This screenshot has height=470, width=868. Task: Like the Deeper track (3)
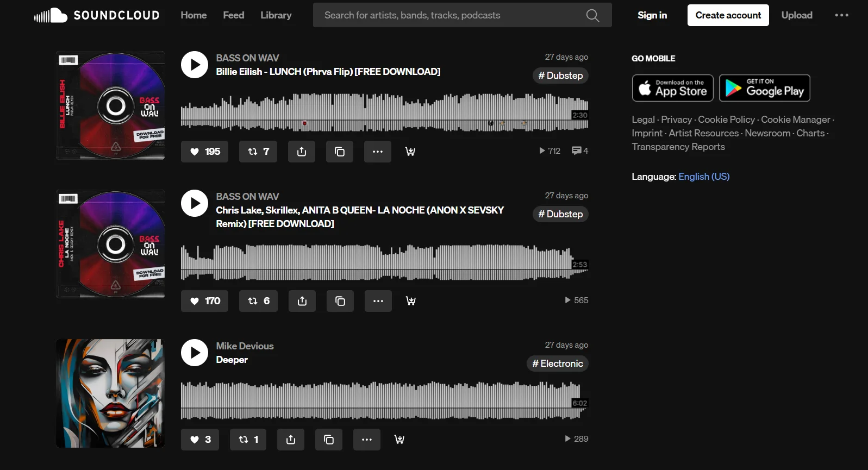[200, 440]
